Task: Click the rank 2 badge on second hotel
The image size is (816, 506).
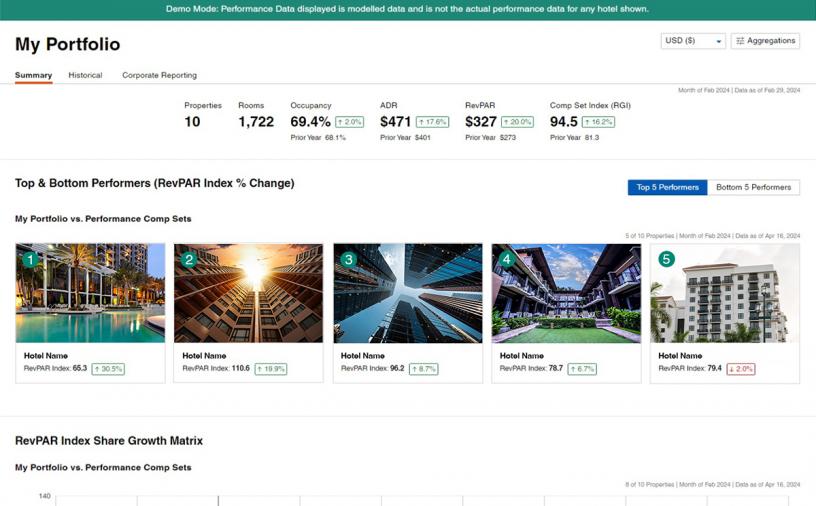Action: pyautogui.click(x=189, y=260)
